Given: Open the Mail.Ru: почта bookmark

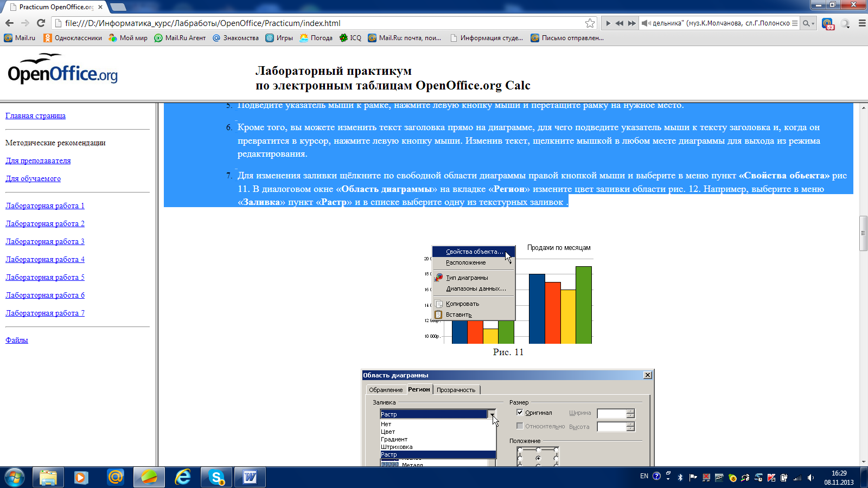Looking at the screenshot, I should pos(405,38).
